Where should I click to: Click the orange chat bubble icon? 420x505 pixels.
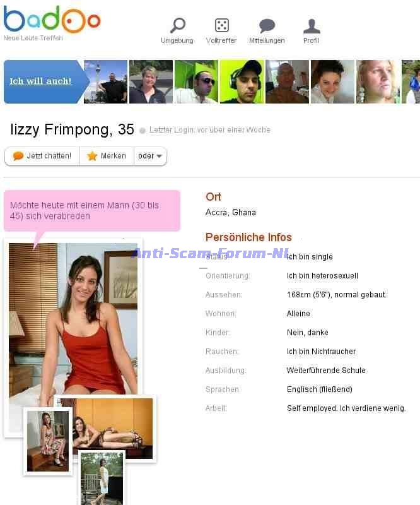coord(18,156)
